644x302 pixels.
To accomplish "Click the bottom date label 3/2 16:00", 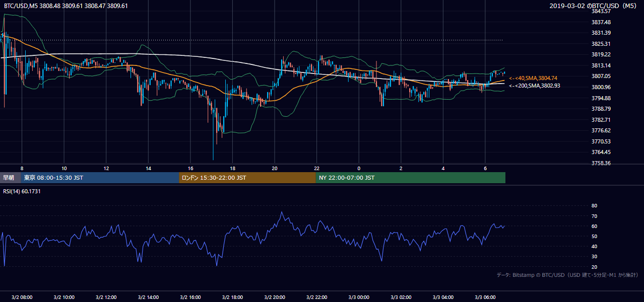I will pyautogui.click(x=190, y=297).
